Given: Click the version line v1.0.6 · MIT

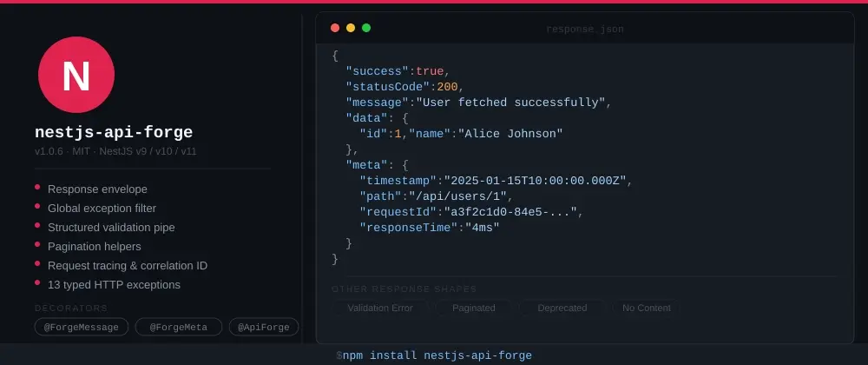Looking at the screenshot, I should pyautogui.click(x=115, y=151).
